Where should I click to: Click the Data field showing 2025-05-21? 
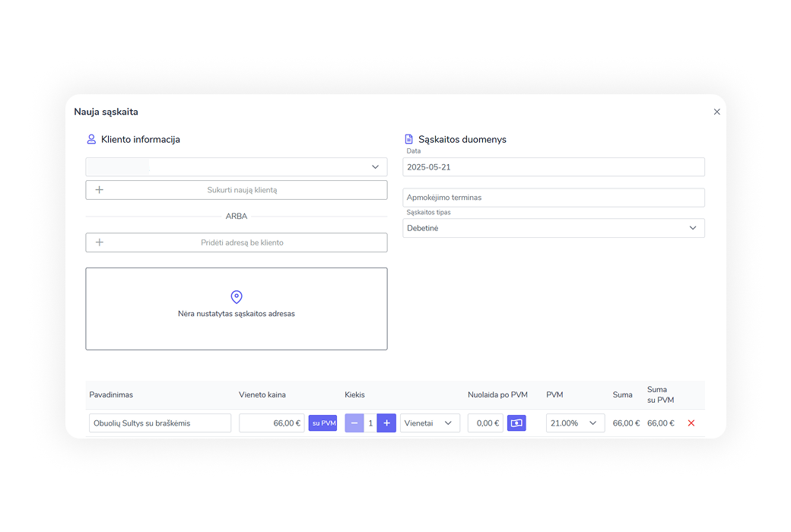(x=553, y=167)
